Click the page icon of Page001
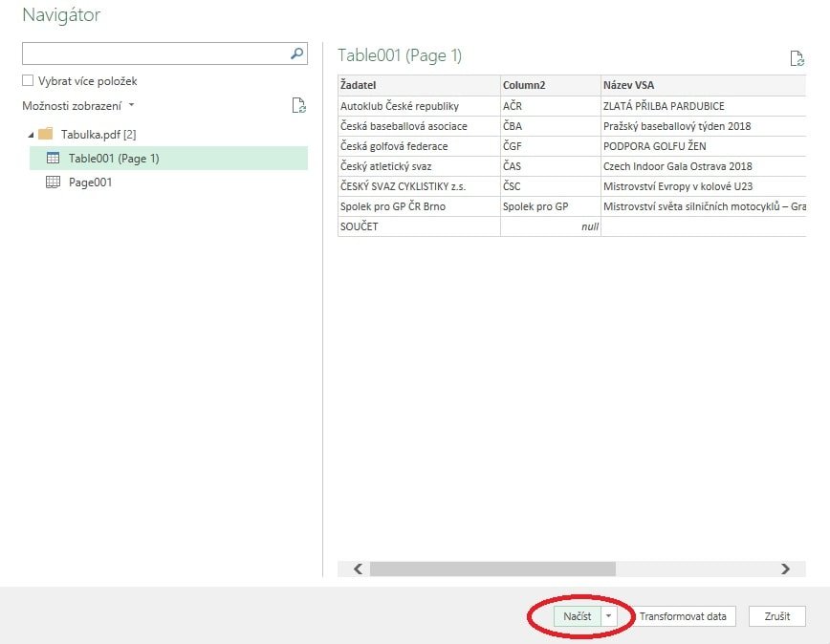The height and width of the screenshot is (644, 830). click(x=53, y=182)
